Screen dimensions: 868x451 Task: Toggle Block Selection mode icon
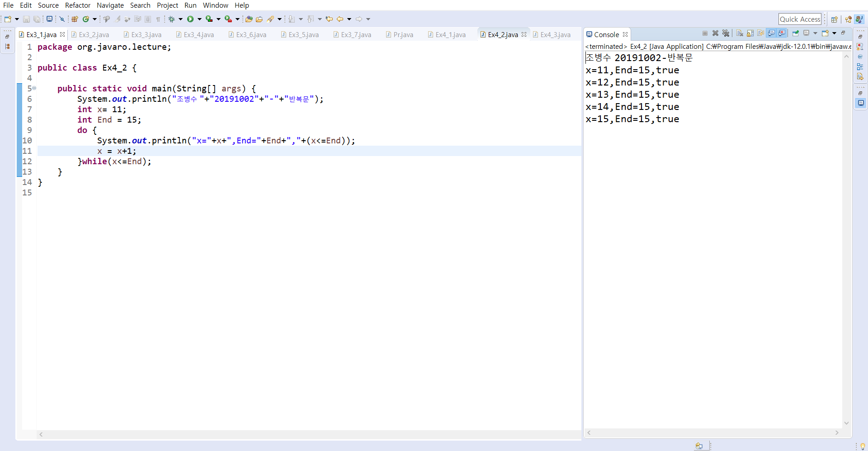tap(148, 19)
